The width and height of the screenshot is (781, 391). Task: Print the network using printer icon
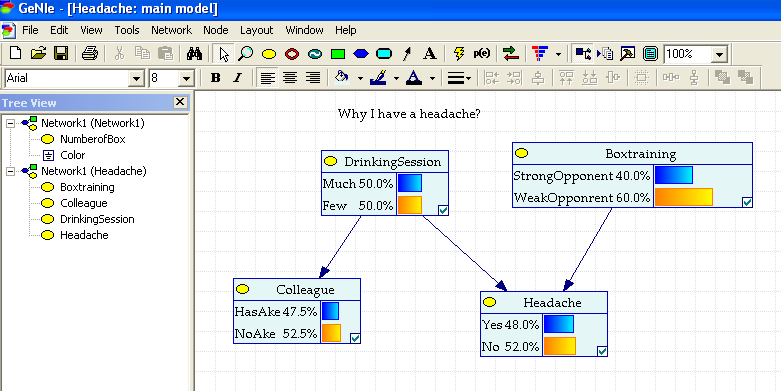coord(90,53)
